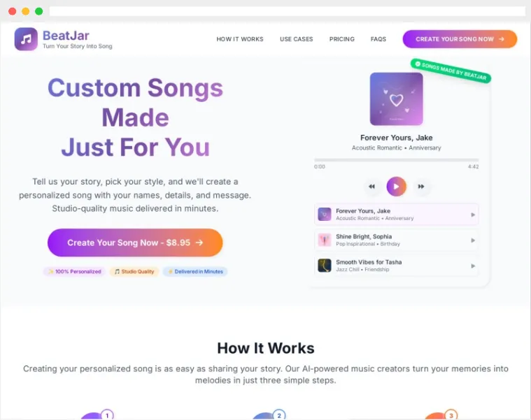Click the large heart album cover art
The image size is (531, 420).
tap(396, 99)
